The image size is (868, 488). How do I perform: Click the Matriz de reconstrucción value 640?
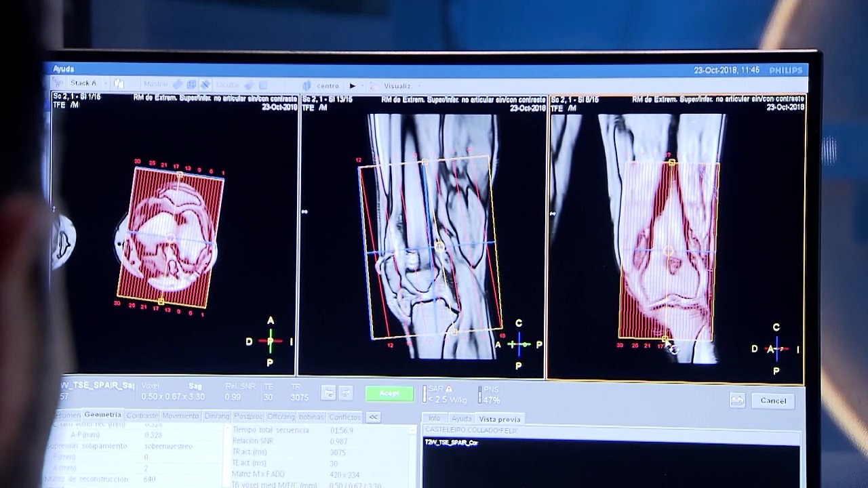pos(149,479)
